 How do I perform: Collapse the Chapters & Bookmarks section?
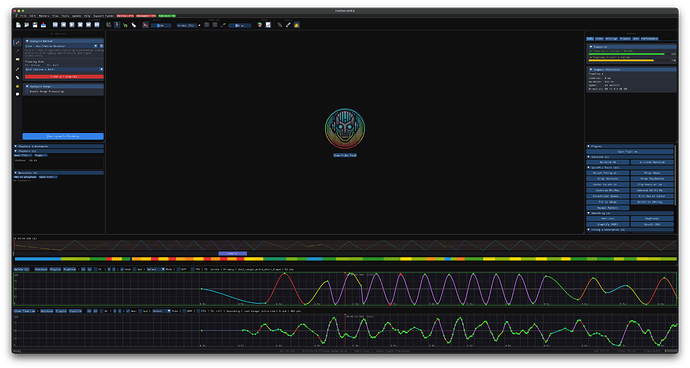pos(59,146)
